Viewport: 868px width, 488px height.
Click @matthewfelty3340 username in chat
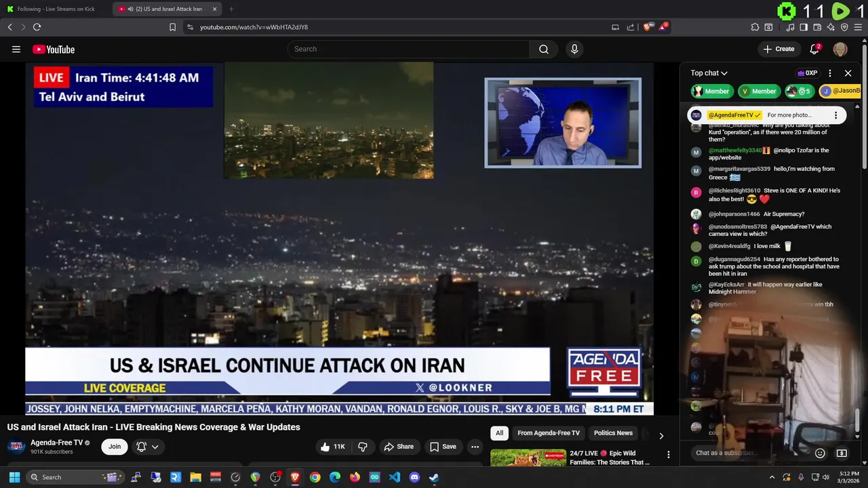[735, 150]
